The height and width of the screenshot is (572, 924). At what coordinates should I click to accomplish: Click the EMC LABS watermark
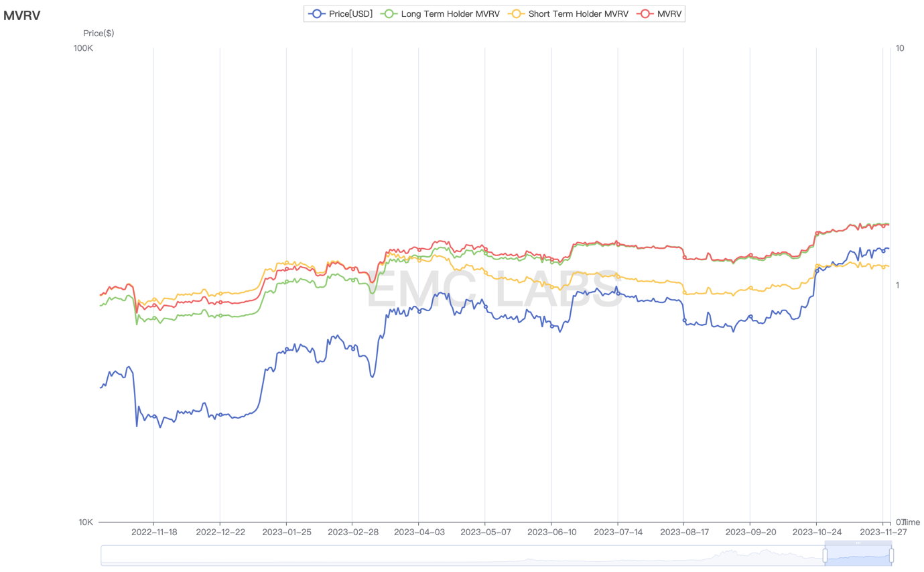(x=494, y=290)
